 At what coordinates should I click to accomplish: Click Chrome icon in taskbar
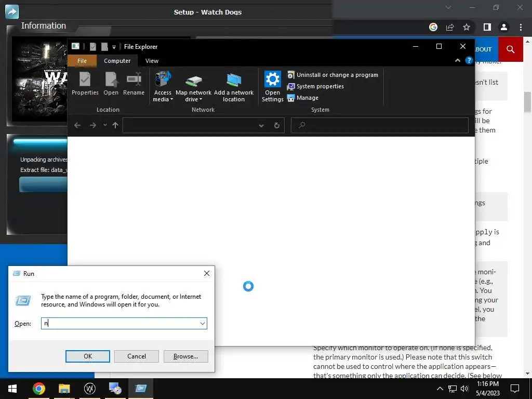pos(38,389)
